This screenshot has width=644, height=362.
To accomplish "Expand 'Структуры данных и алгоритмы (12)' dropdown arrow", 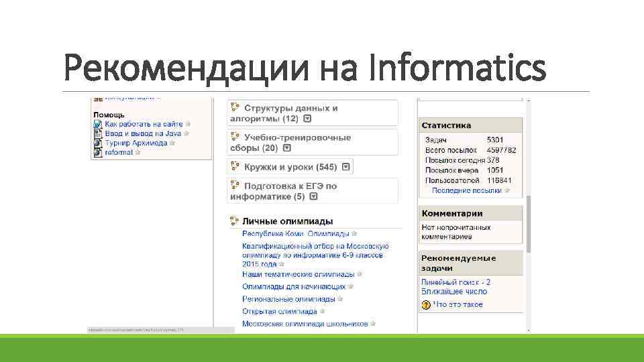I will [x=307, y=119].
